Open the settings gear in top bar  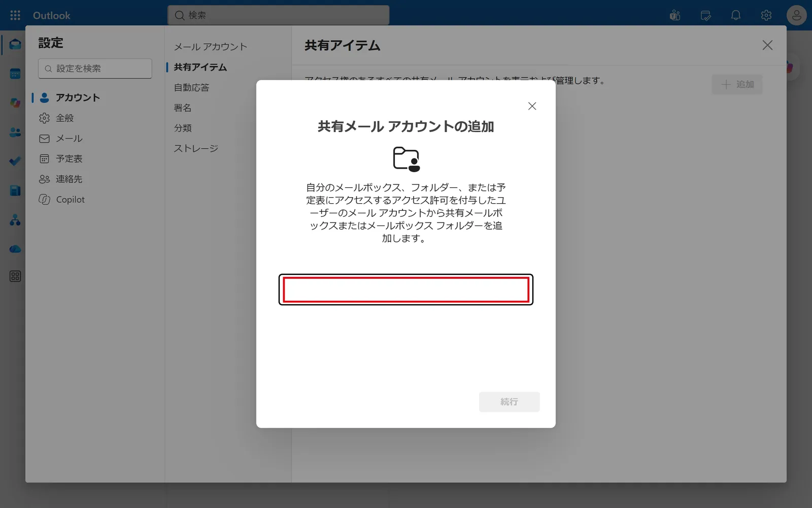(x=766, y=15)
